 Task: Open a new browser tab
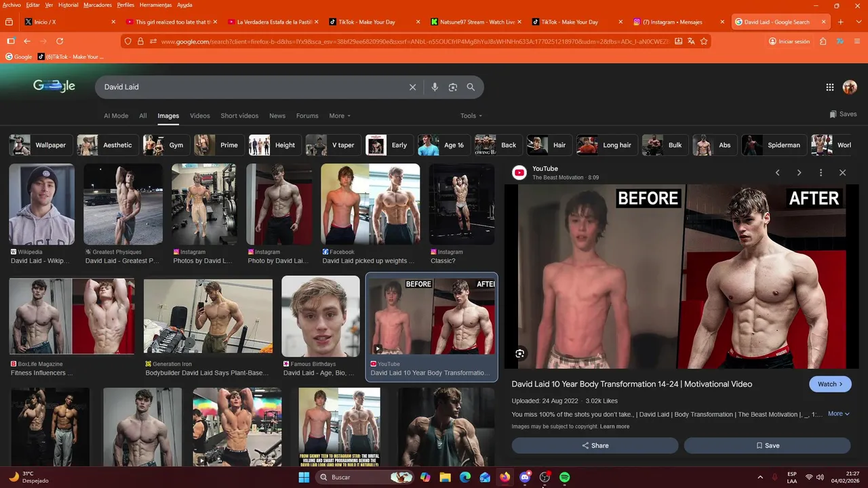[841, 22]
